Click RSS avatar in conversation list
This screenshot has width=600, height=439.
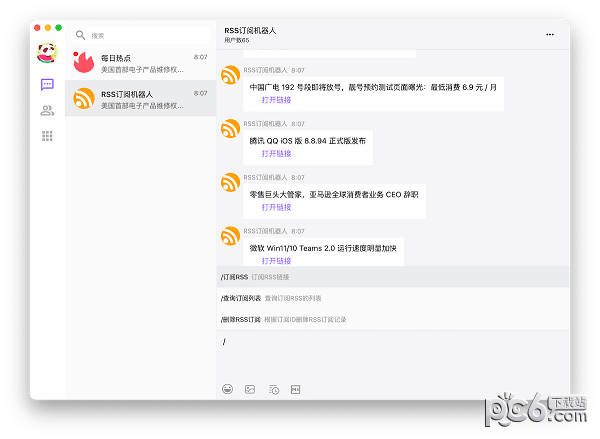84,98
